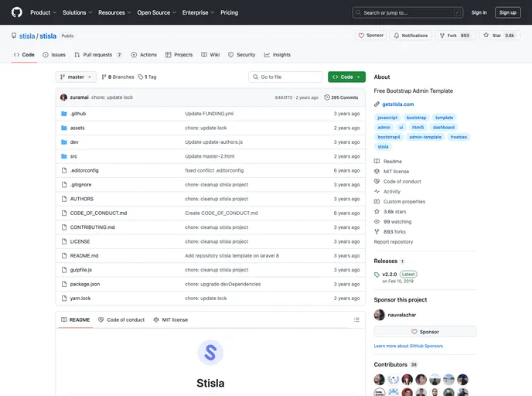Switch to the Pull requests tab

pos(98,55)
